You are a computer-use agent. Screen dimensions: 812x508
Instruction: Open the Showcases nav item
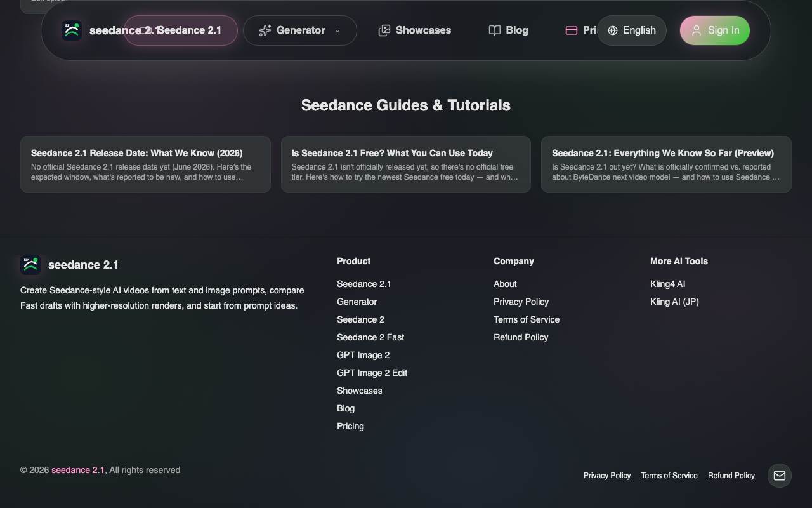pos(415,30)
